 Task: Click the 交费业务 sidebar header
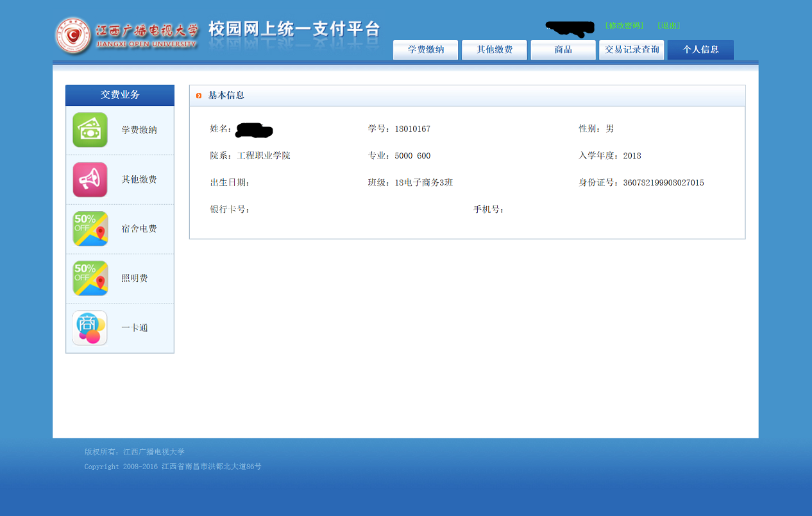click(120, 95)
